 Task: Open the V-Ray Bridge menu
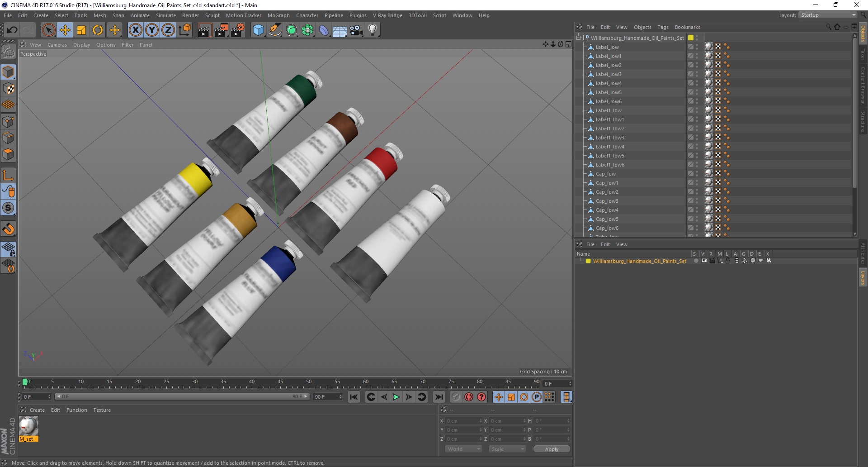387,15
